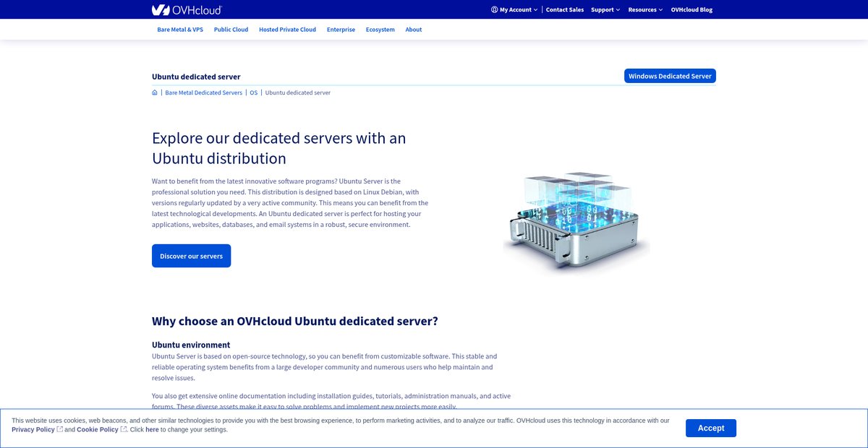Click the home icon in breadcrumb
Image resolution: width=868 pixels, height=448 pixels.
pyautogui.click(x=155, y=92)
